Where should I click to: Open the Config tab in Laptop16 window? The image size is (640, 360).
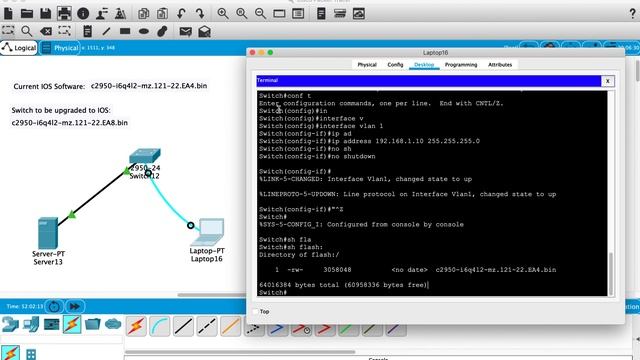coord(395,64)
